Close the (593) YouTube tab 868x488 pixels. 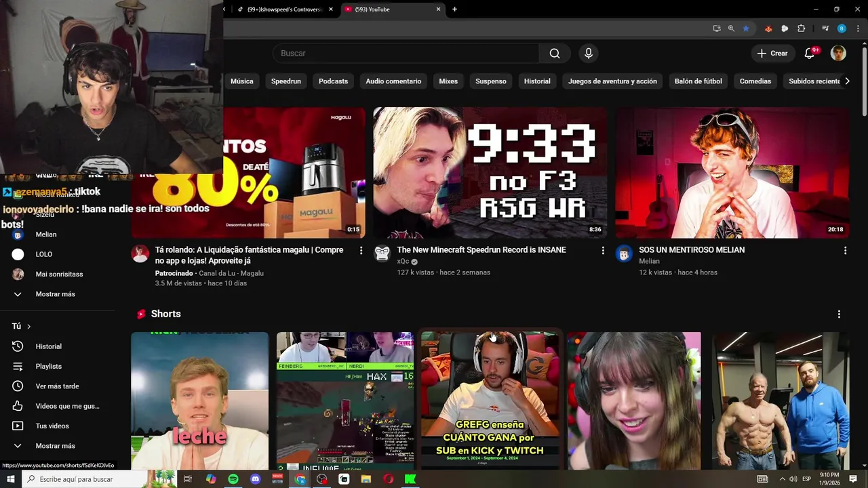click(439, 9)
